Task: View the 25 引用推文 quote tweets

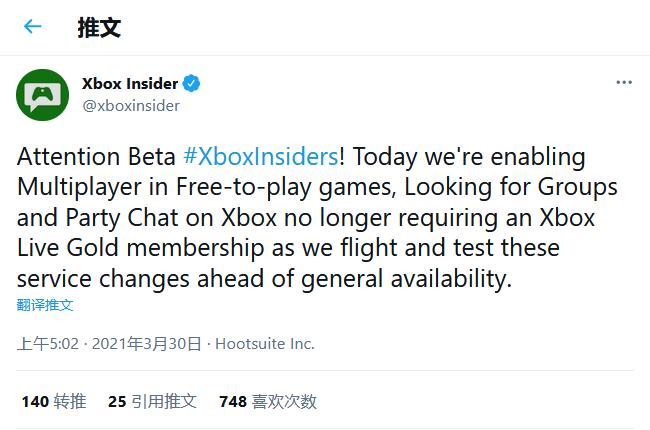Action: point(152,401)
